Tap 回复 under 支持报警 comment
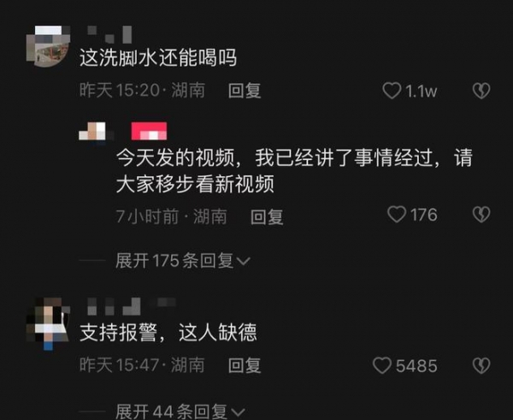 pyautogui.click(x=245, y=365)
